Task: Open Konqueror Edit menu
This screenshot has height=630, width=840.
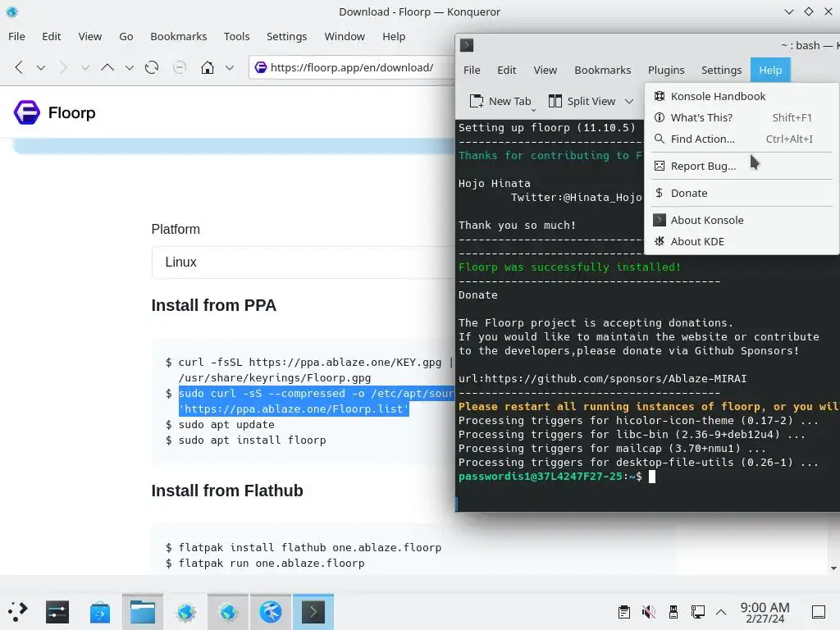Action: coord(52,36)
